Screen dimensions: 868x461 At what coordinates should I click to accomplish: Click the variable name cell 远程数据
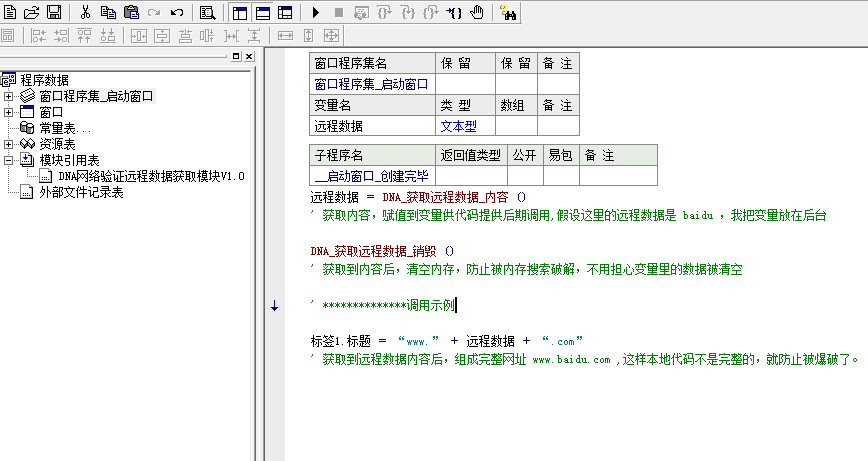click(x=372, y=126)
